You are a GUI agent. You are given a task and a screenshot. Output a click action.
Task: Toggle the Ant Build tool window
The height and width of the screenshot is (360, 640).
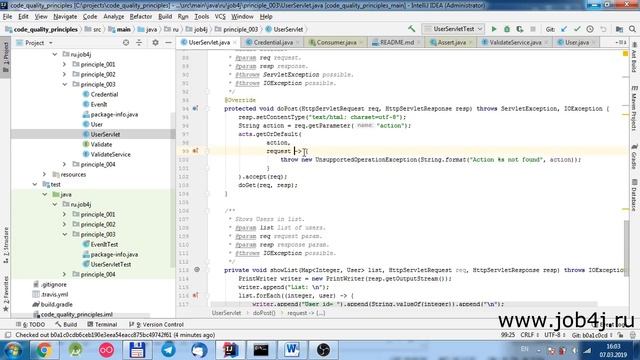coord(634,57)
